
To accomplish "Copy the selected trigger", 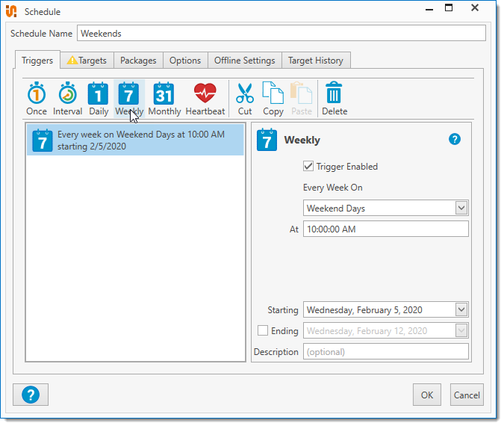I will click(x=273, y=99).
